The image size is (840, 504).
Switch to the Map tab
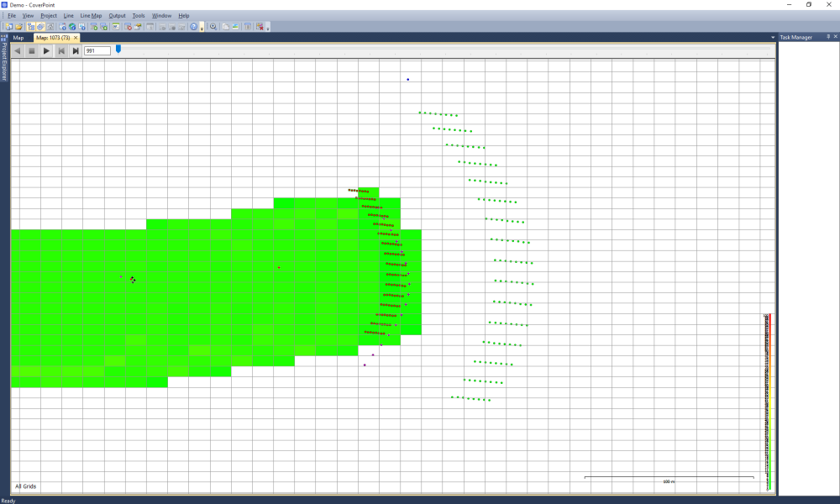pos(18,38)
